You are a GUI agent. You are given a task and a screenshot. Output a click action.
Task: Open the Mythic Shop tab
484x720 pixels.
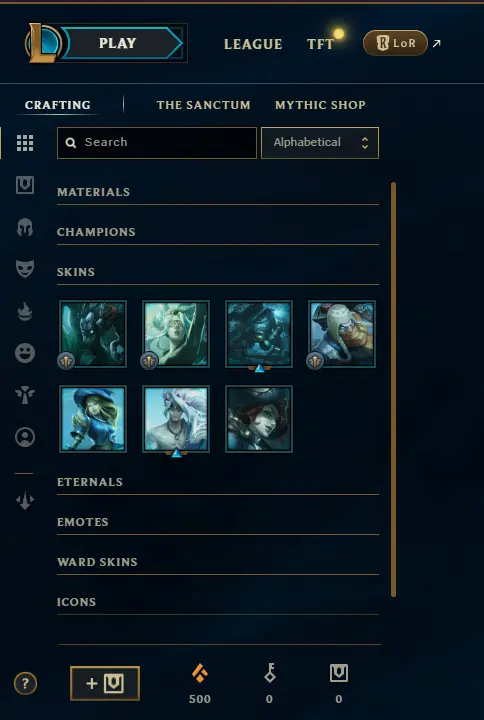pos(320,105)
